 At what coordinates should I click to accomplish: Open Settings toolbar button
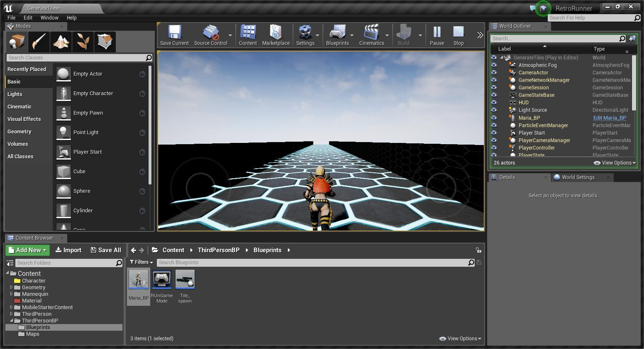pyautogui.click(x=305, y=35)
